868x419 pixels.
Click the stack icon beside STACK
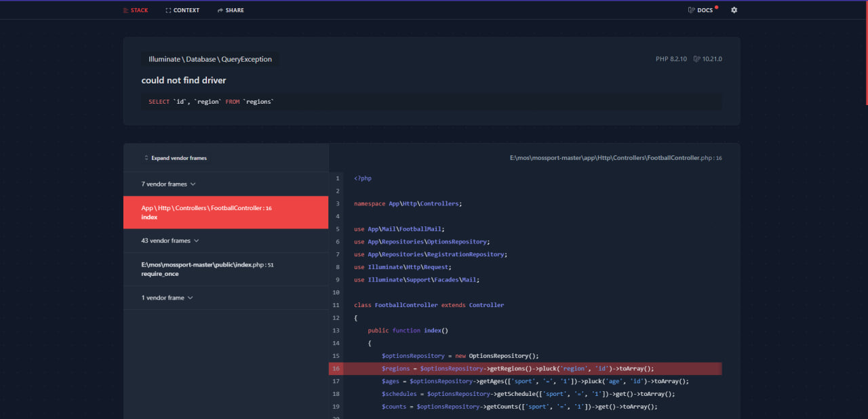(x=125, y=10)
